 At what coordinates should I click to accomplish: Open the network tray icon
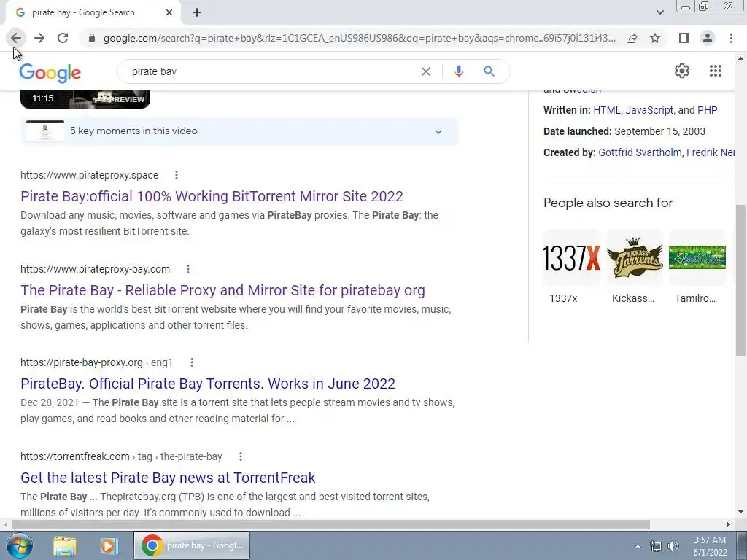tap(656, 546)
